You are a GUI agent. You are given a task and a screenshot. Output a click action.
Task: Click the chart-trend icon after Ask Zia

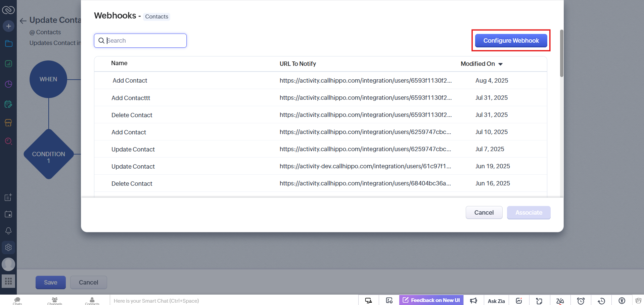519,301
